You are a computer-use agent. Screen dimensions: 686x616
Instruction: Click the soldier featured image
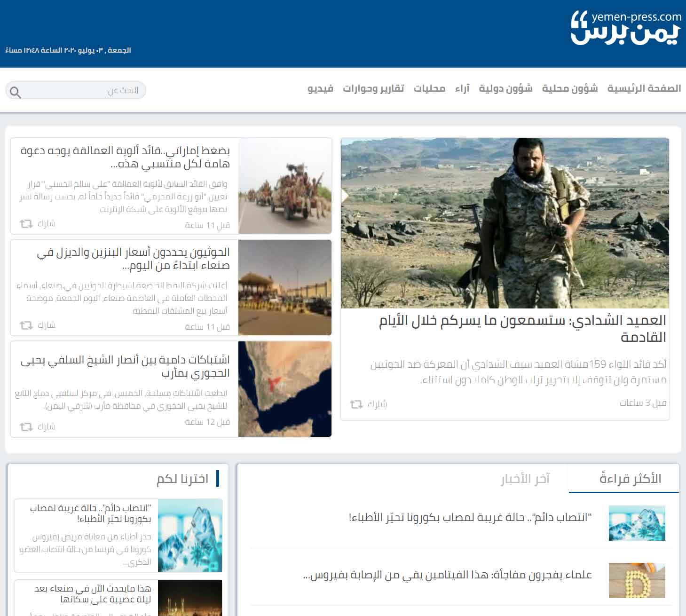coord(505,223)
